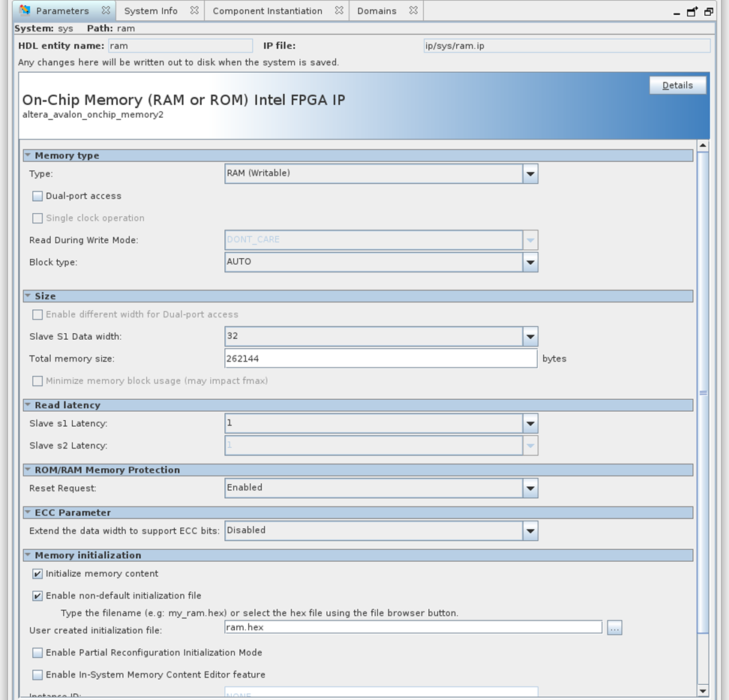Click the HDL entity name field
The image size is (729, 700).
[181, 46]
